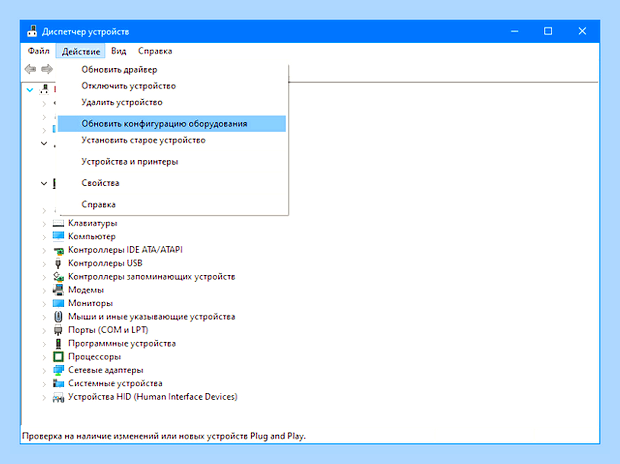Choose Удалить устройство menu entry
This screenshot has width=620, height=464.
coord(172,102)
